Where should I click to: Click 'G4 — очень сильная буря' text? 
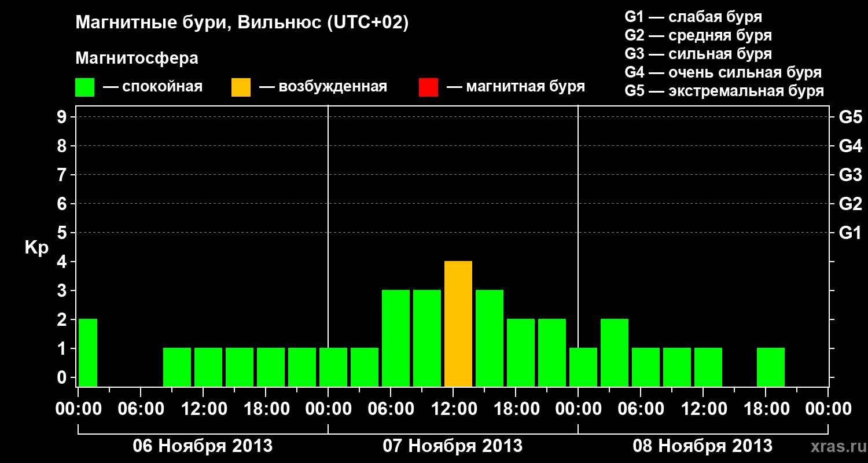723,72
